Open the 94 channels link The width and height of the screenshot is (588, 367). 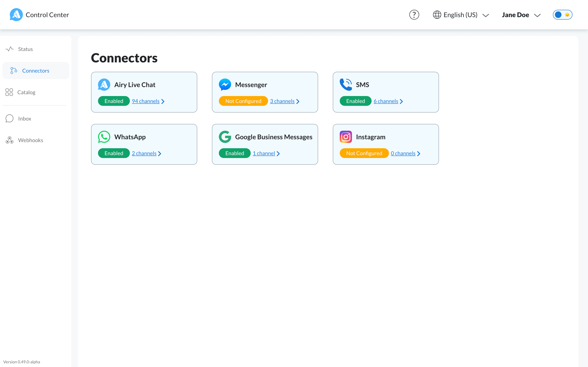(146, 101)
